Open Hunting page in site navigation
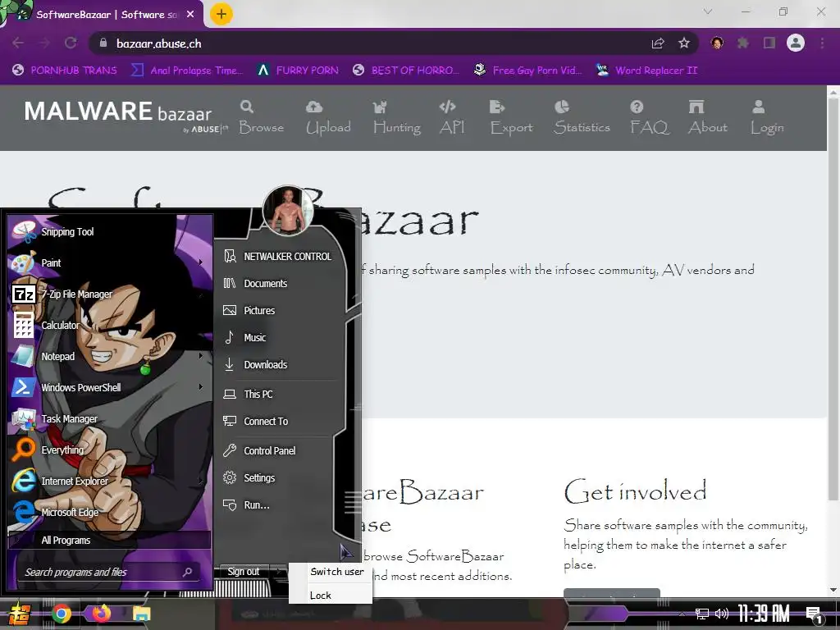840x630 pixels. [x=397, y=117]
